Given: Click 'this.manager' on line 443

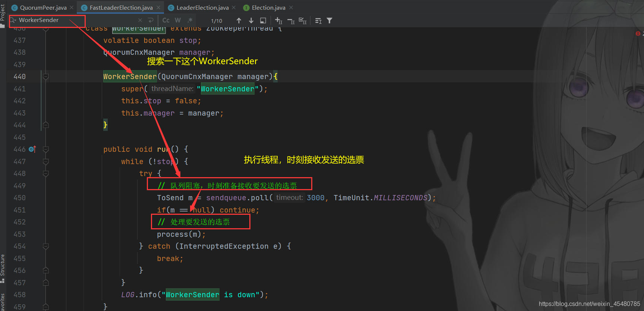Looking at the screenshot, I should 148,113.
